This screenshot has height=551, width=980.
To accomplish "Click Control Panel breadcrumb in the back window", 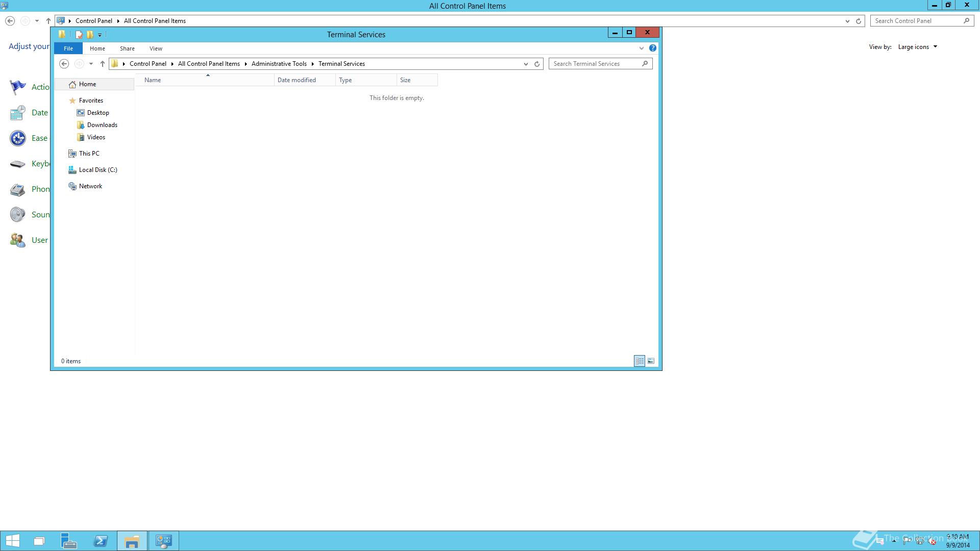I will 94,21.
